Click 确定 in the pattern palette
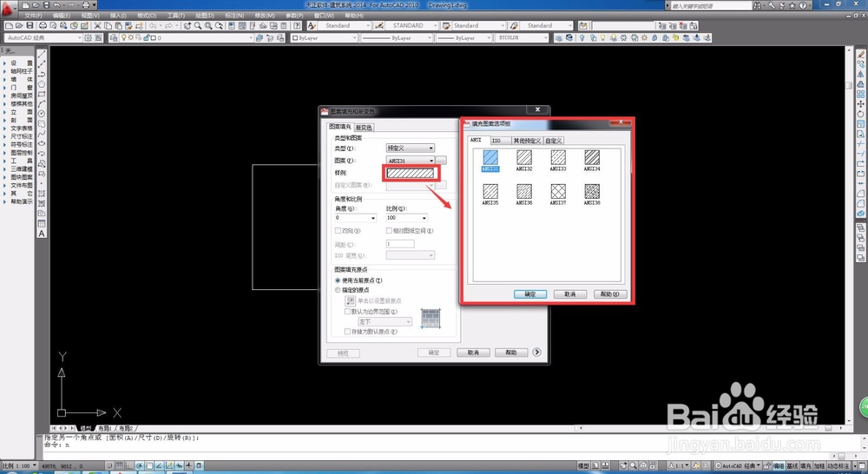Screen dimensions: 868x474 pos(530,294)
